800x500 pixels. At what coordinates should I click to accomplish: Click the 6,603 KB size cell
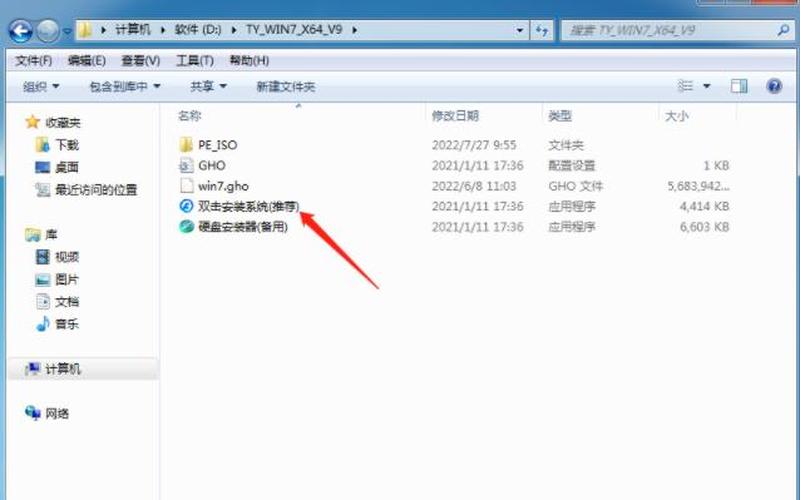tap(704, 227)
